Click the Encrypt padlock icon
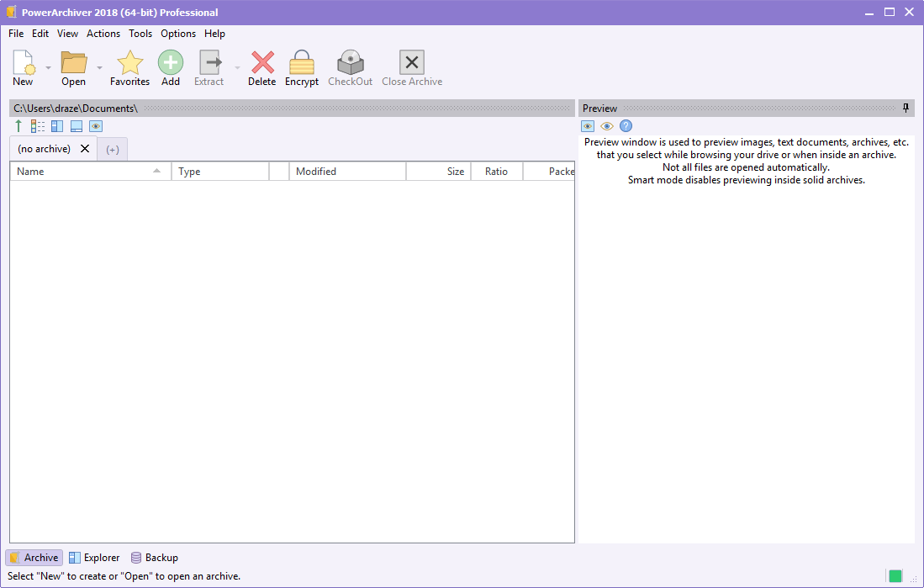 tap(301, 64)
